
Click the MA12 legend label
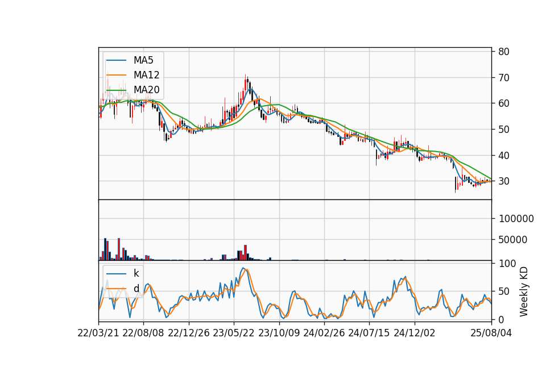tap(146, 75)
